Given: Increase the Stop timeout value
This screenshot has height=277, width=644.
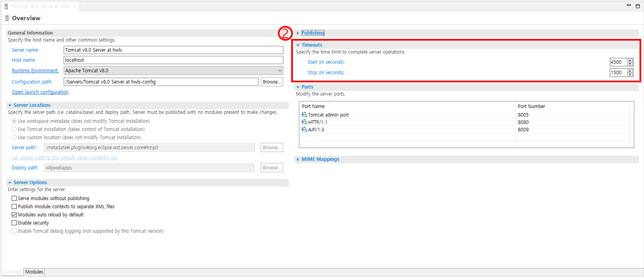Looking at the screenshot, I should point(630,71).
